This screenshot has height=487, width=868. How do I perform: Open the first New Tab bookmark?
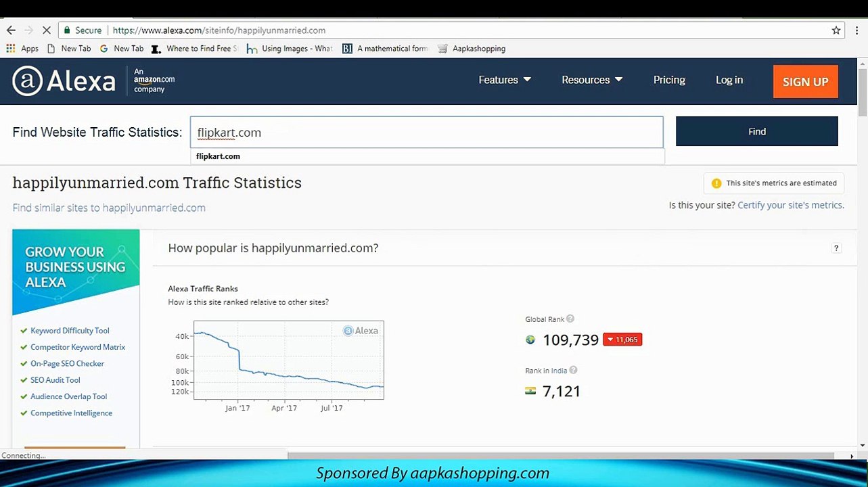pyautogui.click(x=69, y=49)
